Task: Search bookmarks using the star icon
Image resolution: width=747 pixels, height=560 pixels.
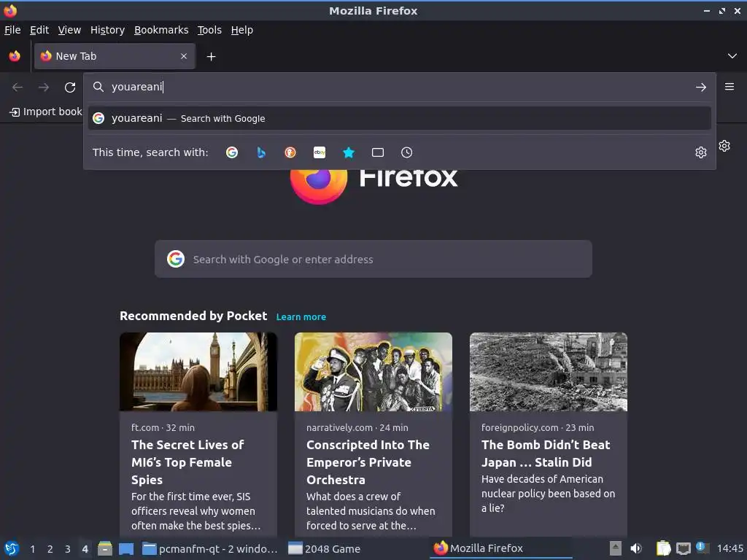Action: click(349, 152)
